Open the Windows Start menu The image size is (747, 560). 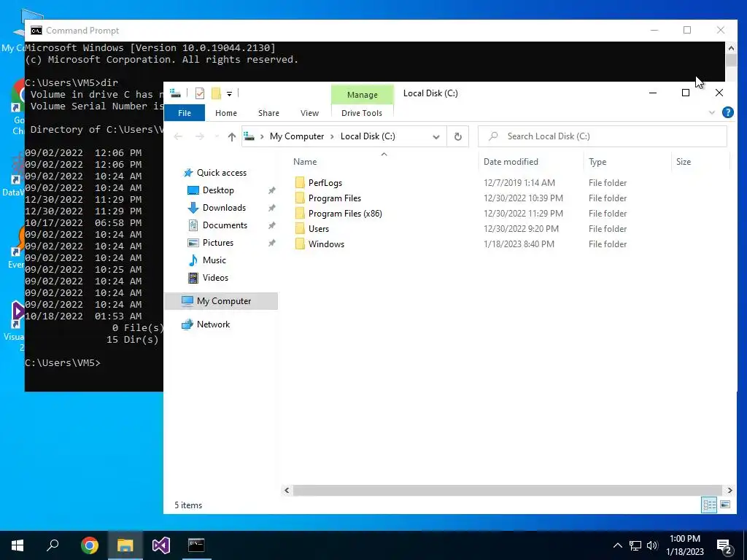18,545
